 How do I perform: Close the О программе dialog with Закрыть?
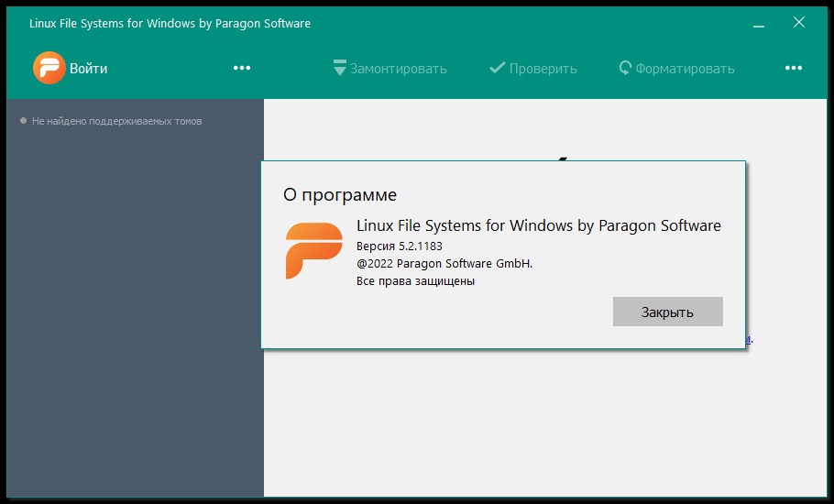pyautogui.click(x=667, y=312)
